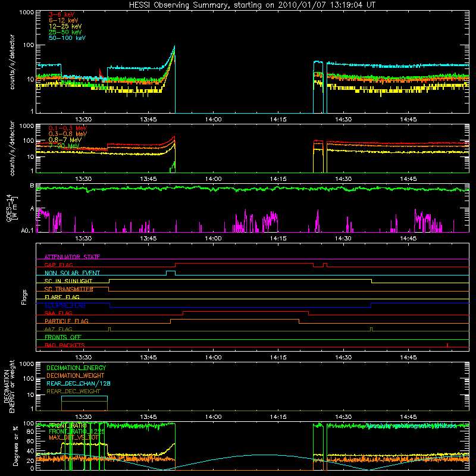Select the NON_SOLAR_EVENT flag label
The height and width of the screenshot is (476, 476).
(72, 273)
